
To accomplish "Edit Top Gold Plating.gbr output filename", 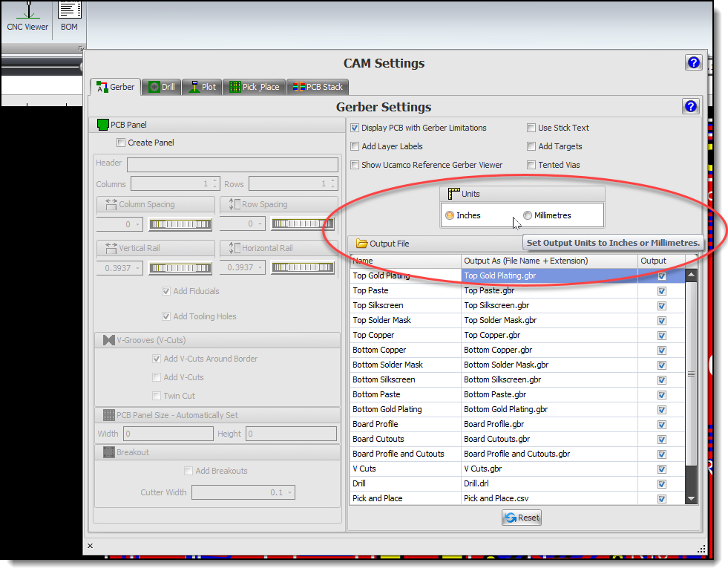I will (549, 275).
